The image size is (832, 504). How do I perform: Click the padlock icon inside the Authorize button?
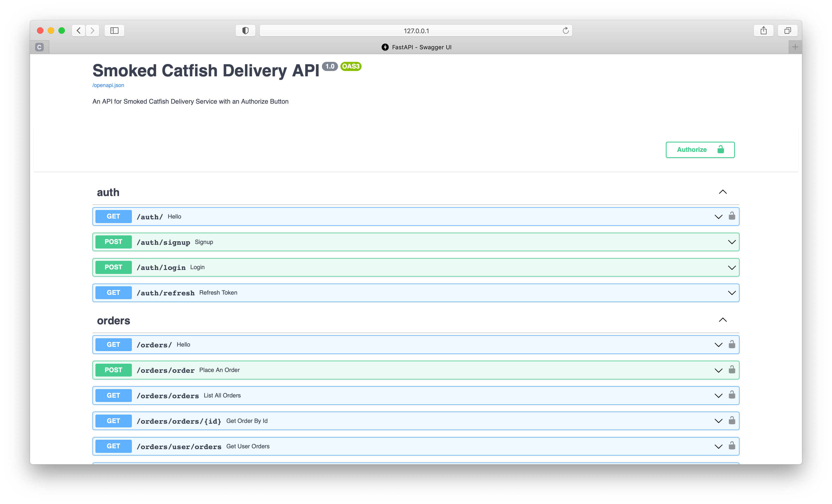pos(720,149)
